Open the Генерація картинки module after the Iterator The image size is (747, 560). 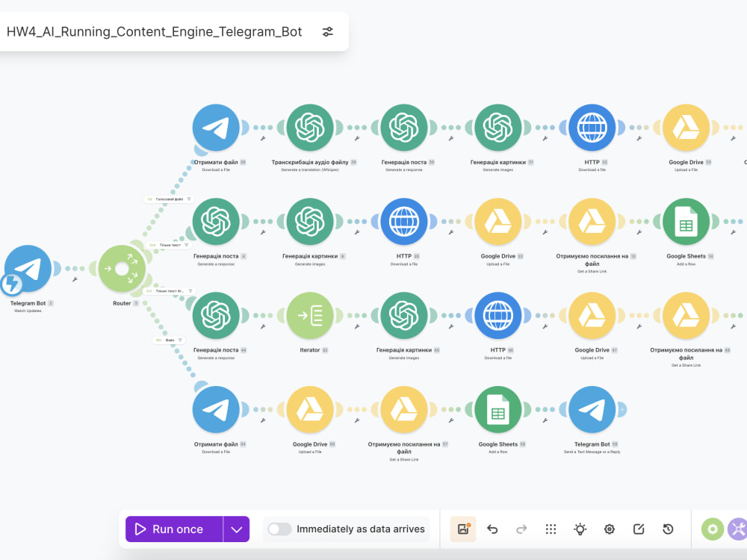[x=404, y=315]
